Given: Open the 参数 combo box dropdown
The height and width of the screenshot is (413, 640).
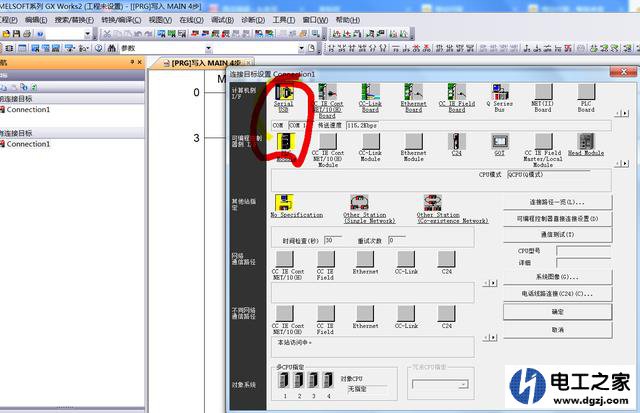Looking at the screenshot, I should (208, 49).
